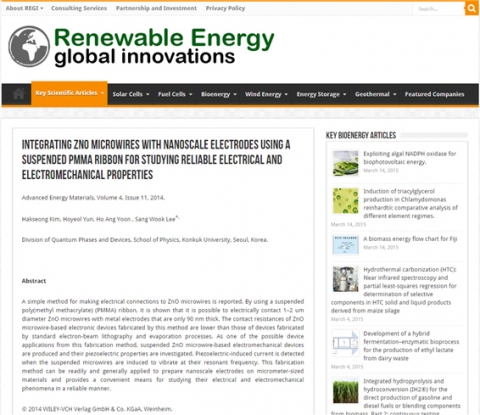Image resolution: width=480 pixels, height=415 pixels.
Task: Go to the Privacy Policy page
Action: [x=225, y=8]
